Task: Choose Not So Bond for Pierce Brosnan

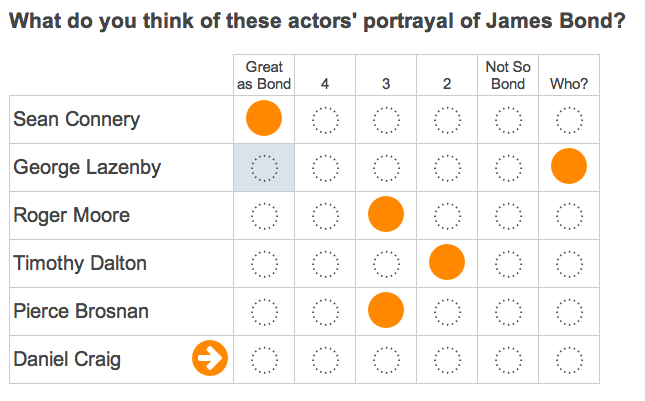Action: 508,312
